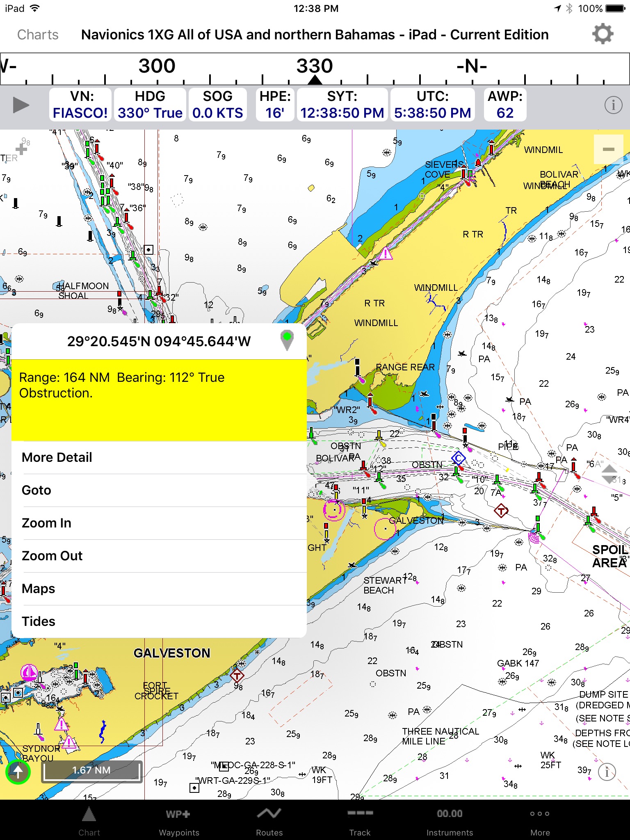Choose Zoom Out from popup menu

point(159,556)
